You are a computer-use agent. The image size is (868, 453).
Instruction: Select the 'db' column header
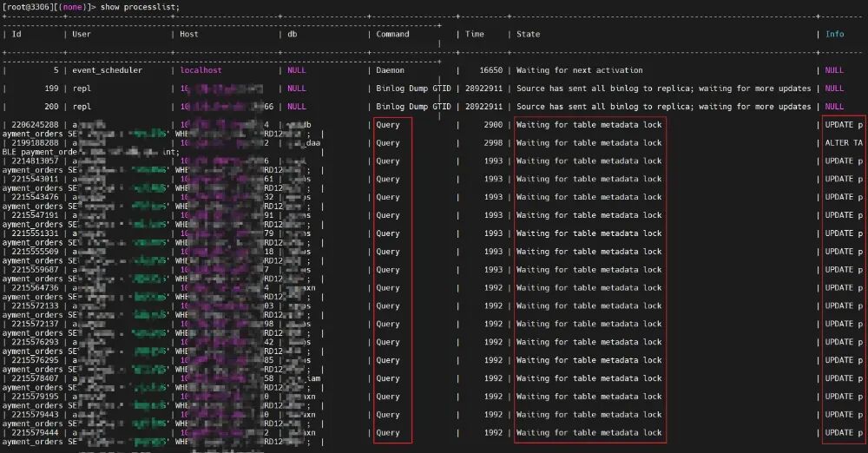coord(292,35)
